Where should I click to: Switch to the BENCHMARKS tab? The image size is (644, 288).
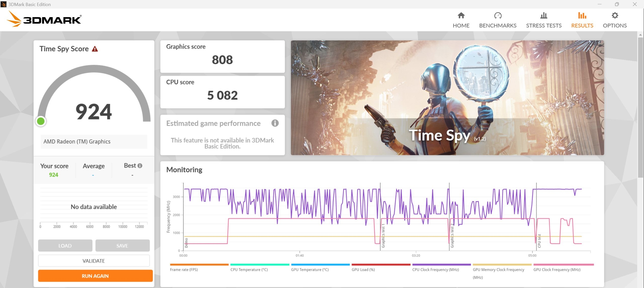tap(498, 25)
